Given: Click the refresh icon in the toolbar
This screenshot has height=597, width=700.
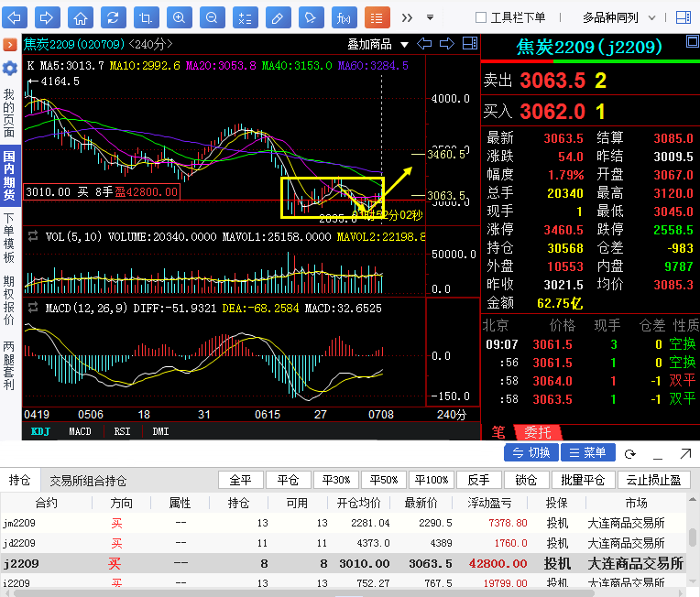Looking at the screenshot, I should tap(113, 17).
